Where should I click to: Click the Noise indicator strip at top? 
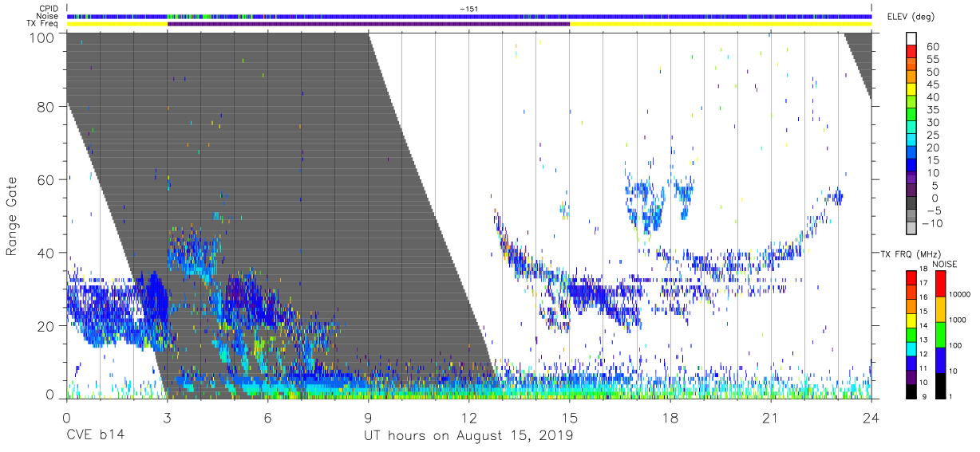tap(469, 16)
